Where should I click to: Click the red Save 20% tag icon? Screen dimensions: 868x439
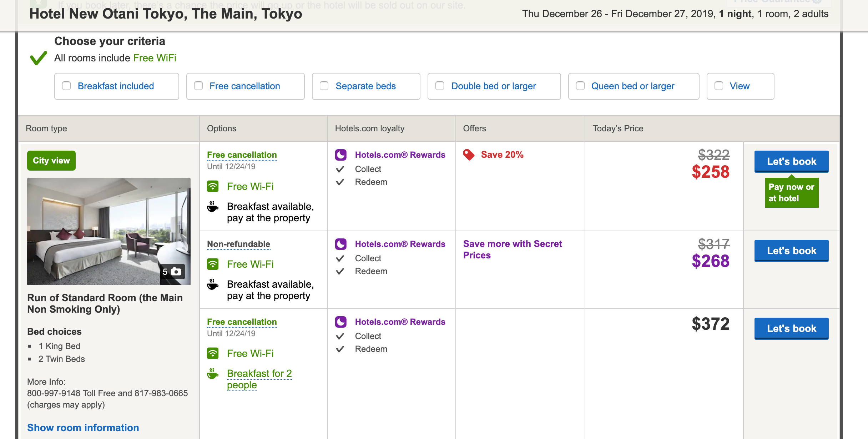tap(469, 155)
